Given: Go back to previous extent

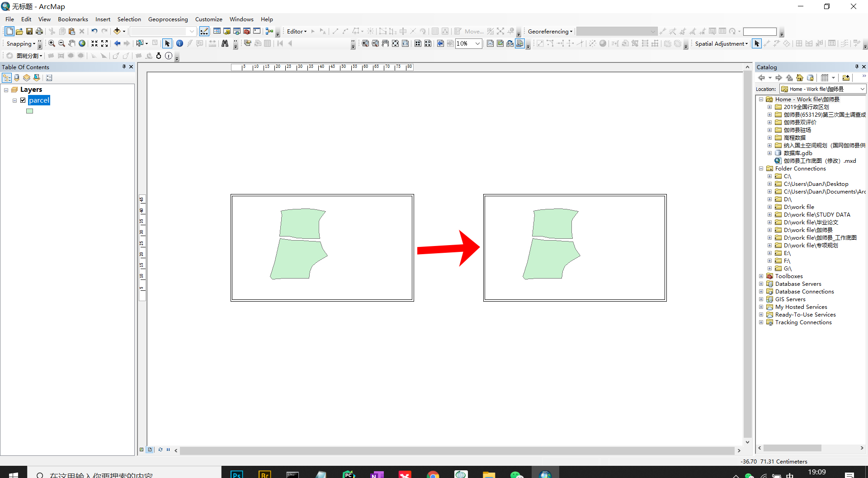Looking at the screenshot, I should coord(117,43).
